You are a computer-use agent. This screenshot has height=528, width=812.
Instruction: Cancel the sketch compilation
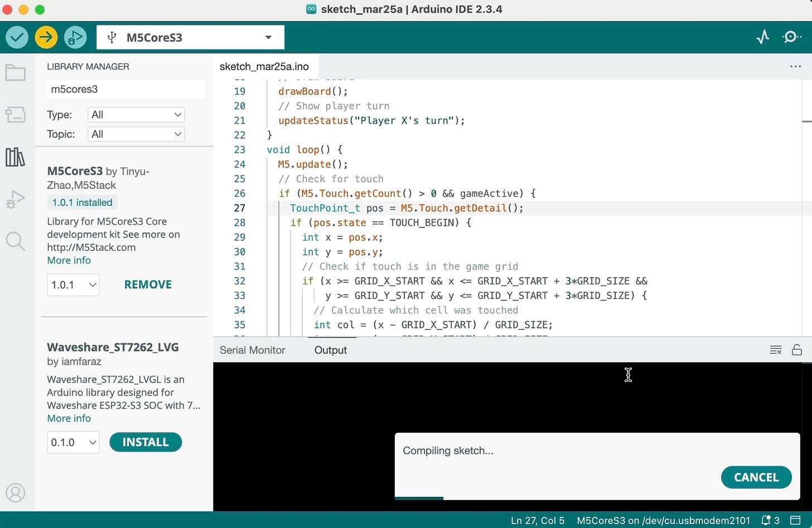click(756, 477)
